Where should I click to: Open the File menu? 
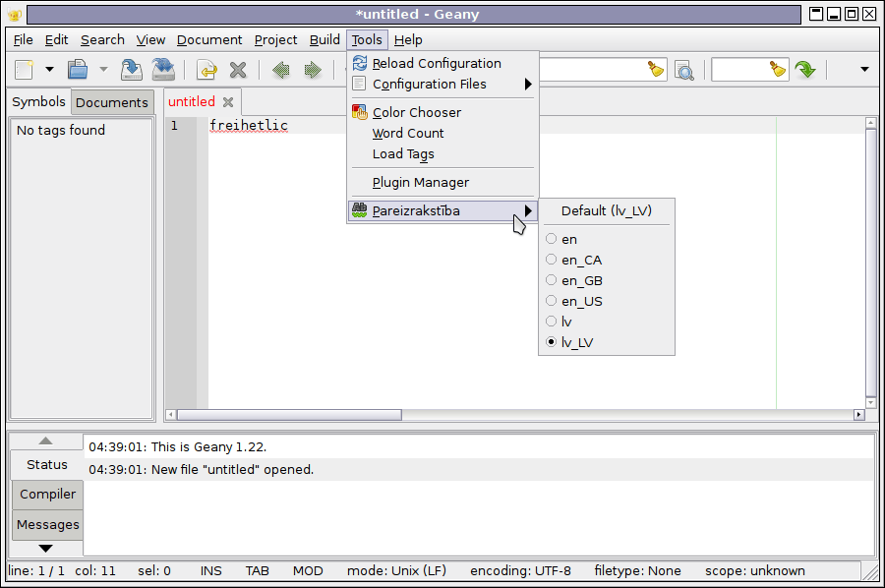(24, 40)
